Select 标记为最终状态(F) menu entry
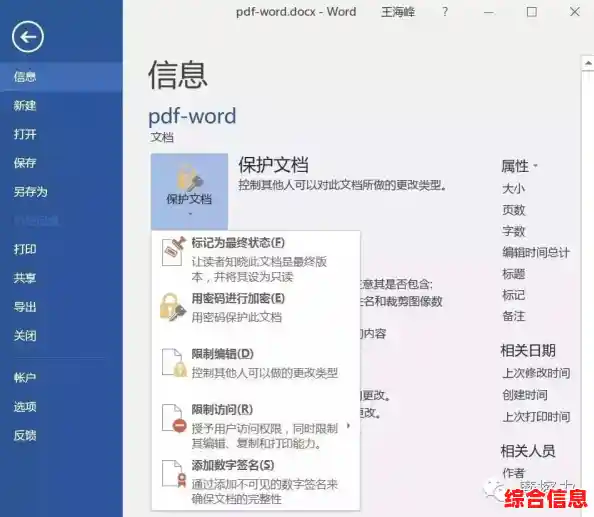This screenshot has height=517, width=594. coord(256,259)
